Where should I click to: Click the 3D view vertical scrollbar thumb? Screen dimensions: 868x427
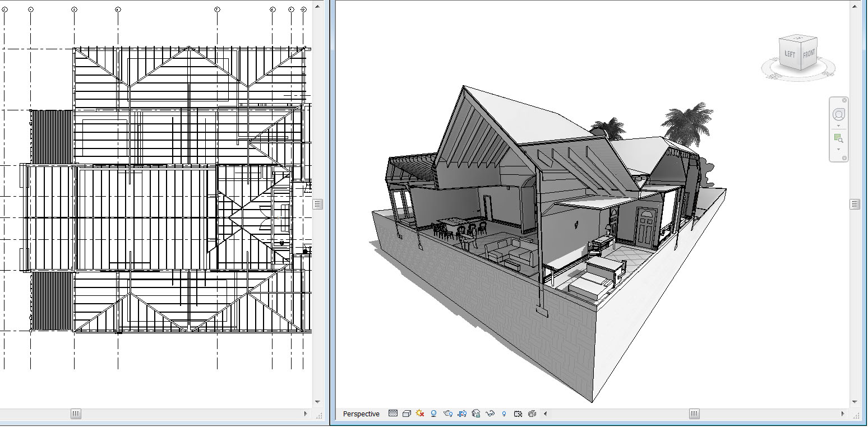point(855,205)
